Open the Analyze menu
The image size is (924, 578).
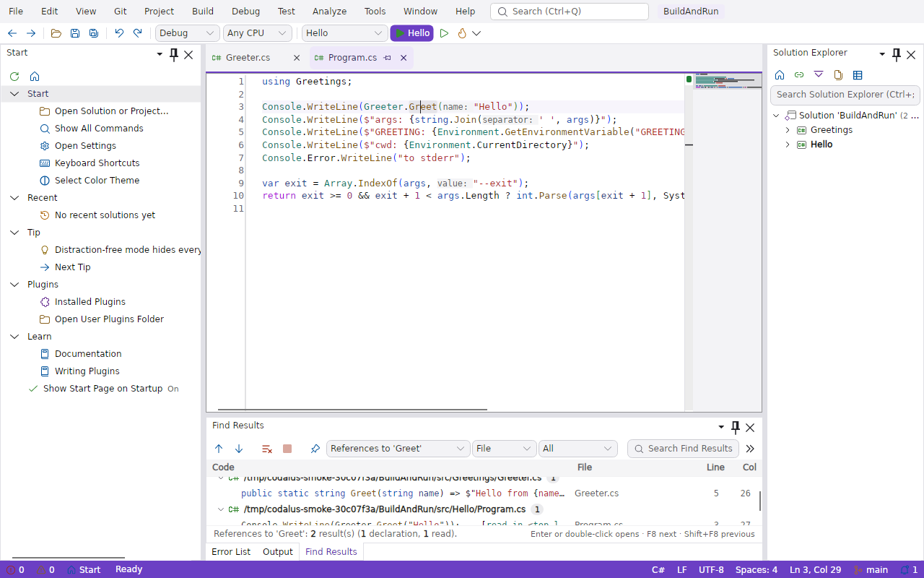(329, 12)
